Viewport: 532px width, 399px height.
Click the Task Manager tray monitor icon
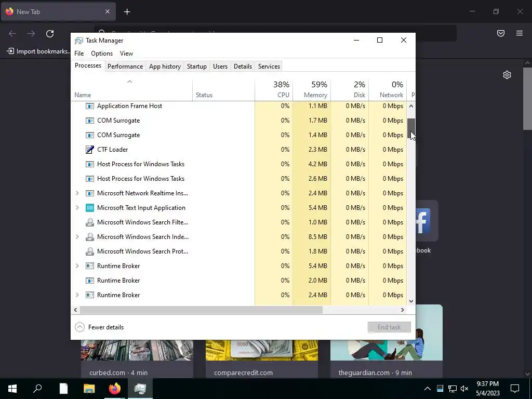tap(440, 389)
